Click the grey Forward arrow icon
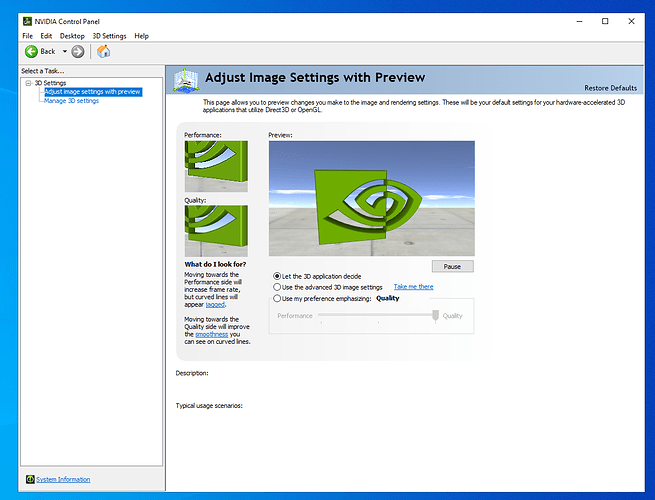 point(78,51)
